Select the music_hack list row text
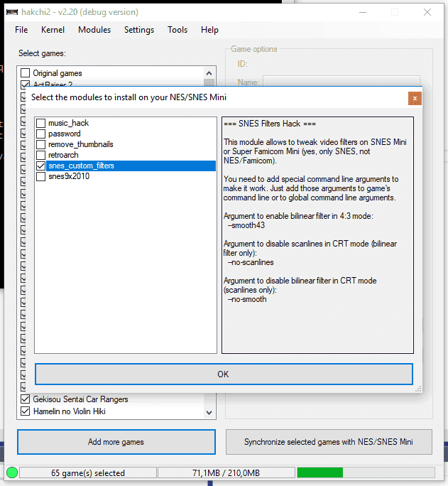This screenshot has width=448, height=486. 68,123
